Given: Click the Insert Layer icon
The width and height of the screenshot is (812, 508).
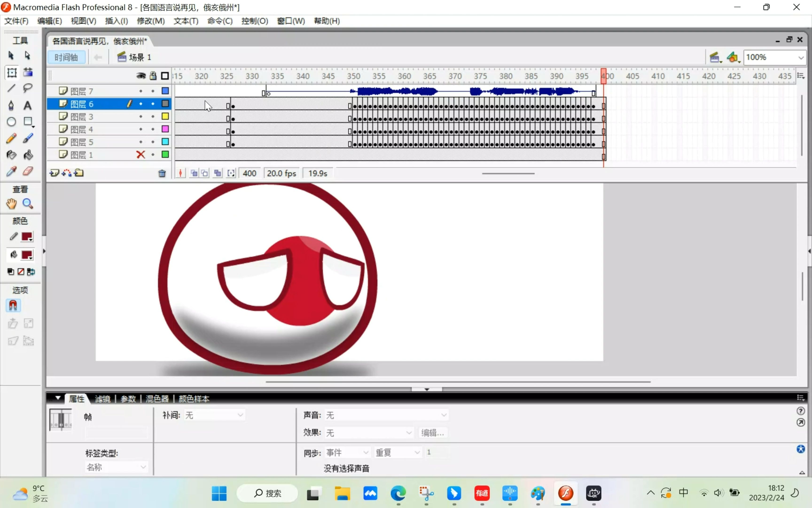Looking at the screenshot, I should pos(54,173).
